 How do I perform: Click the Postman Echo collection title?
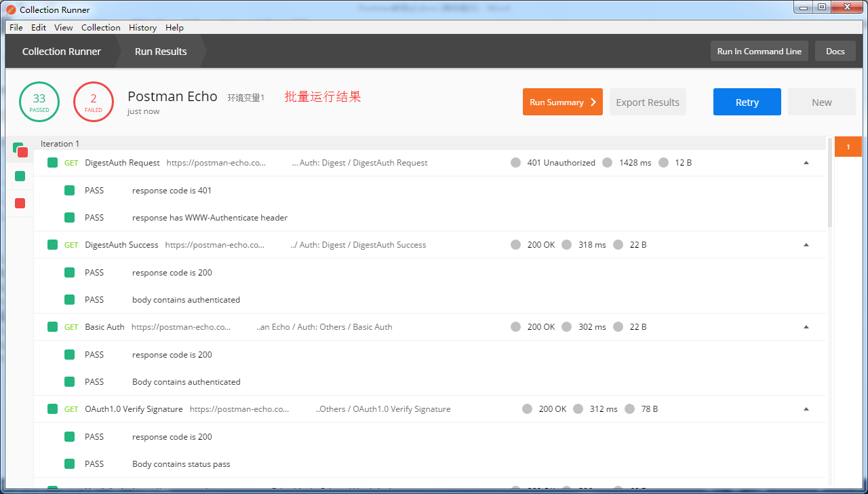point(172,96)
